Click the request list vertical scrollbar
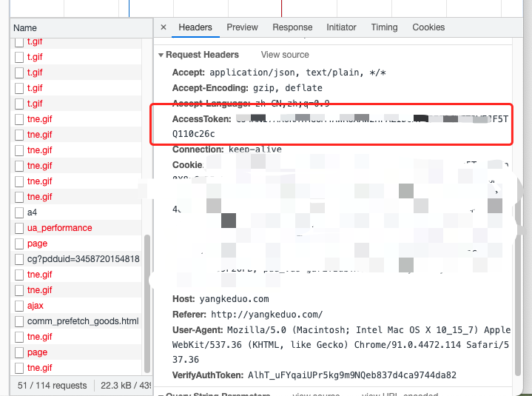 [147, 296]
